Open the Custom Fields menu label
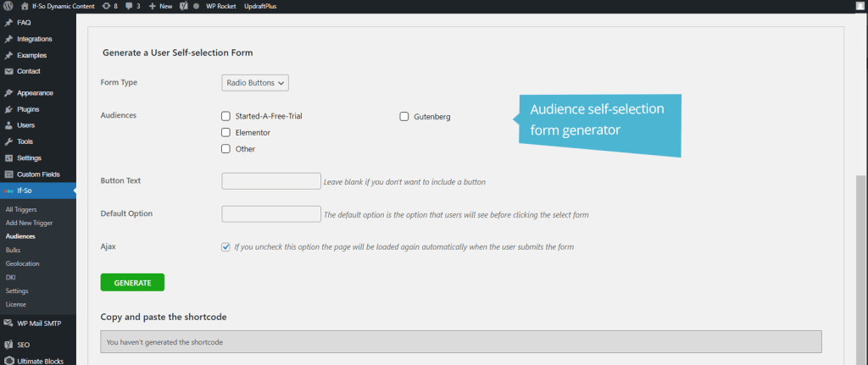Image resolution: width=868 pixels, height=365 pixels. [38, 174]
